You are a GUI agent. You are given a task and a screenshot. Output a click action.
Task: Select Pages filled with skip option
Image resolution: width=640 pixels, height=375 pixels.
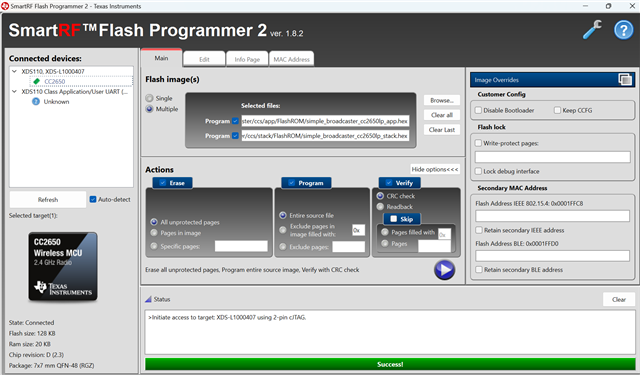tap(384, 232)
